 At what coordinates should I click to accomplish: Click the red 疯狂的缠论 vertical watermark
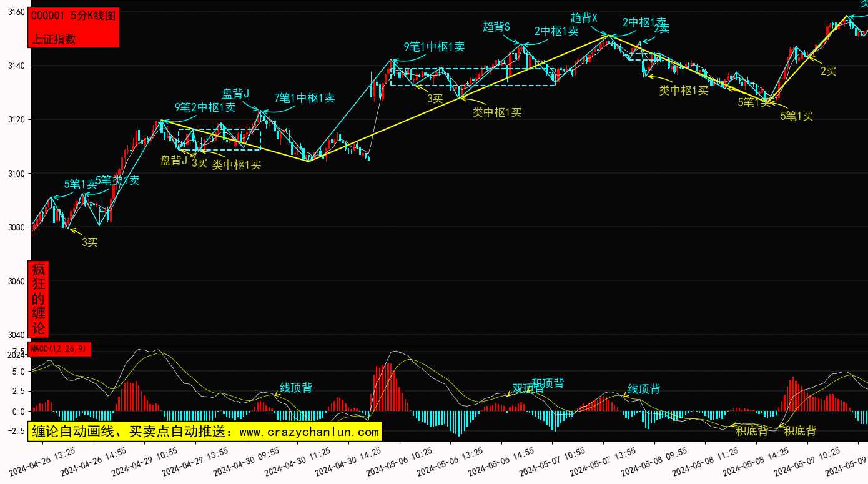coord(39,299)
